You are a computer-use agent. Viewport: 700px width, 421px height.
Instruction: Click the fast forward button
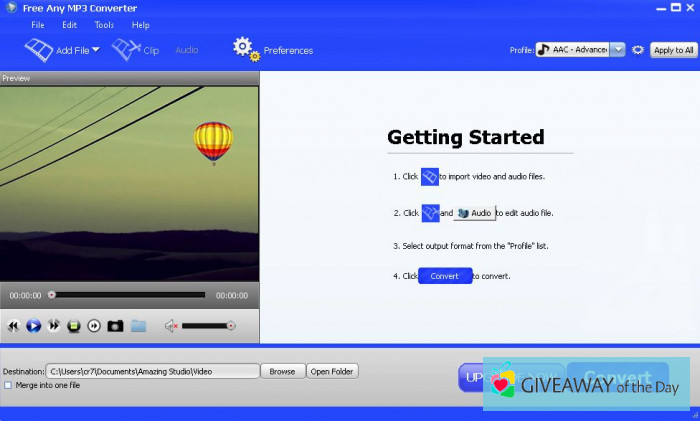tap(54, 325)
